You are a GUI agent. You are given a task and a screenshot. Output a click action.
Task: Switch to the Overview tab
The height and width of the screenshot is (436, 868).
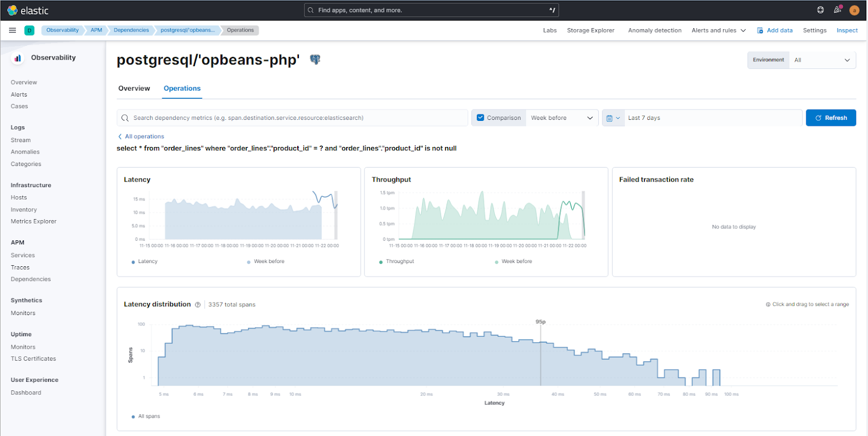pyautogui.click(x=134, y=88)
